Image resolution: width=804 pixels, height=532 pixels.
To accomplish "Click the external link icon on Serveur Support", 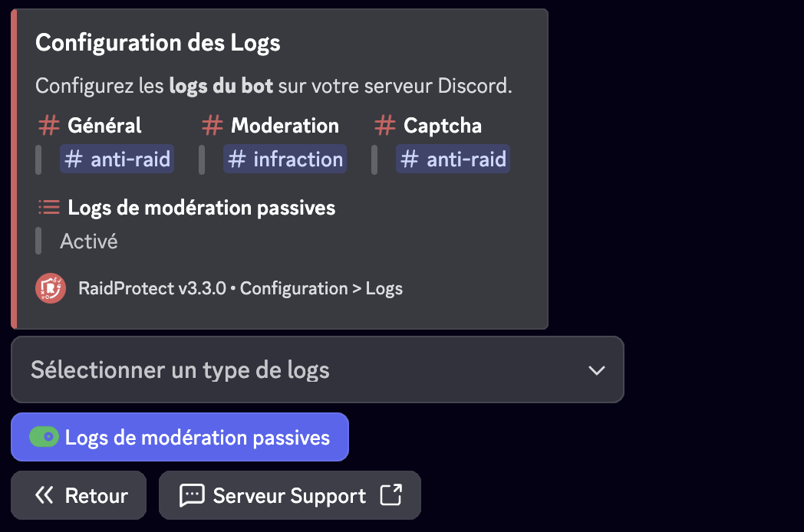I will [393, 495].
